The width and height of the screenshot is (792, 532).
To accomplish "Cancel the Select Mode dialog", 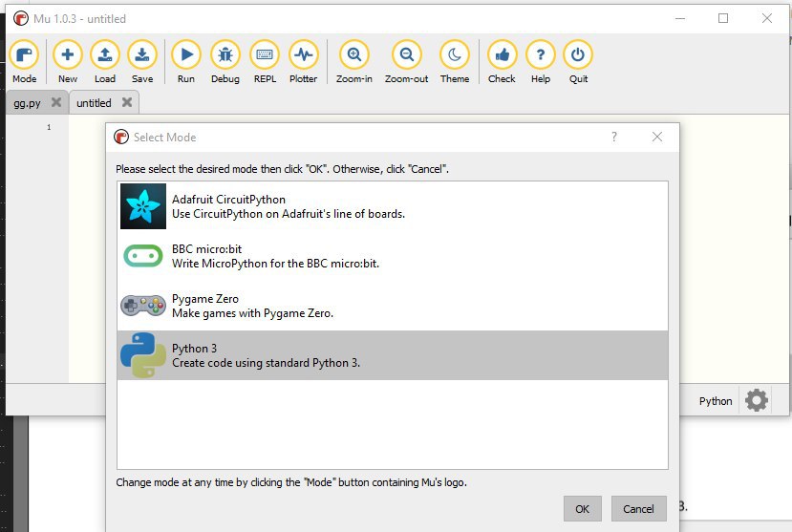I will click(x=638, y=509).
